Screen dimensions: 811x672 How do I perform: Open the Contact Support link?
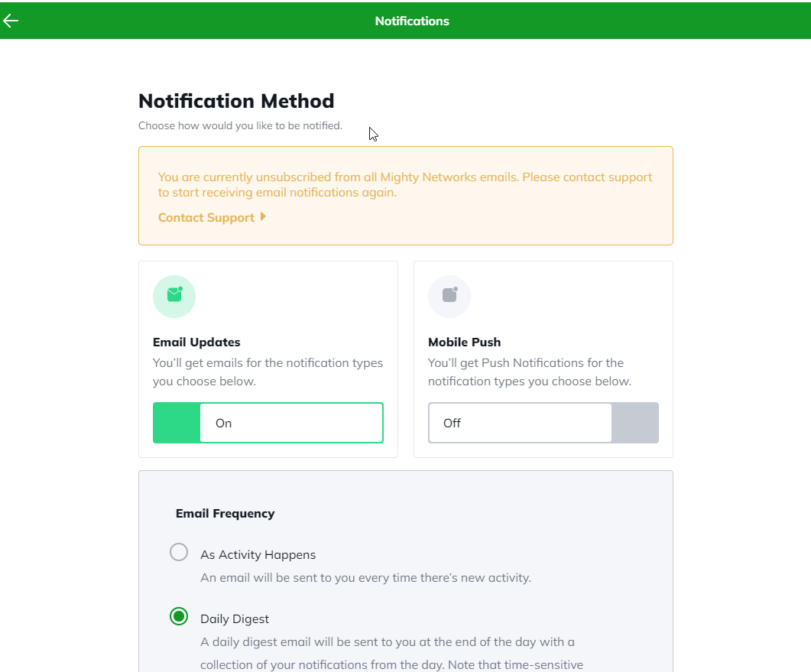pyautogui.click(x=206, y=217)
